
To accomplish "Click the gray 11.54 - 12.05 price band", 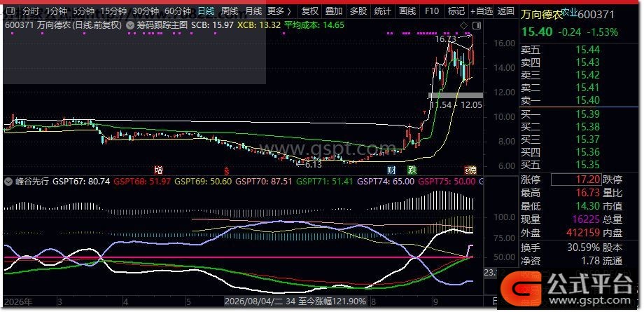I will pos(456,95).
